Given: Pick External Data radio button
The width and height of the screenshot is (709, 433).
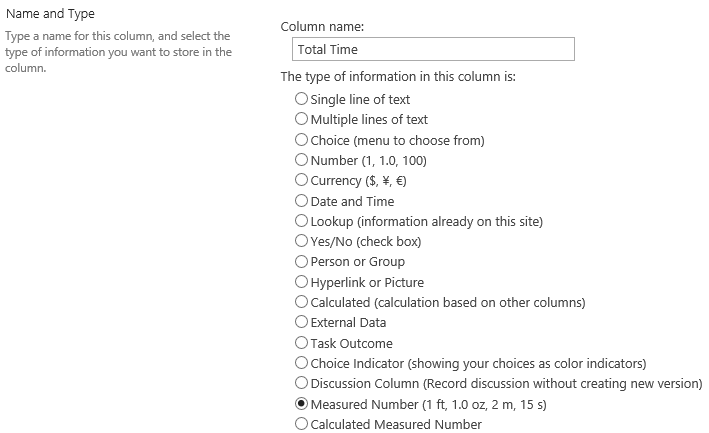Looking at the screenshot, I should (301, 322).
